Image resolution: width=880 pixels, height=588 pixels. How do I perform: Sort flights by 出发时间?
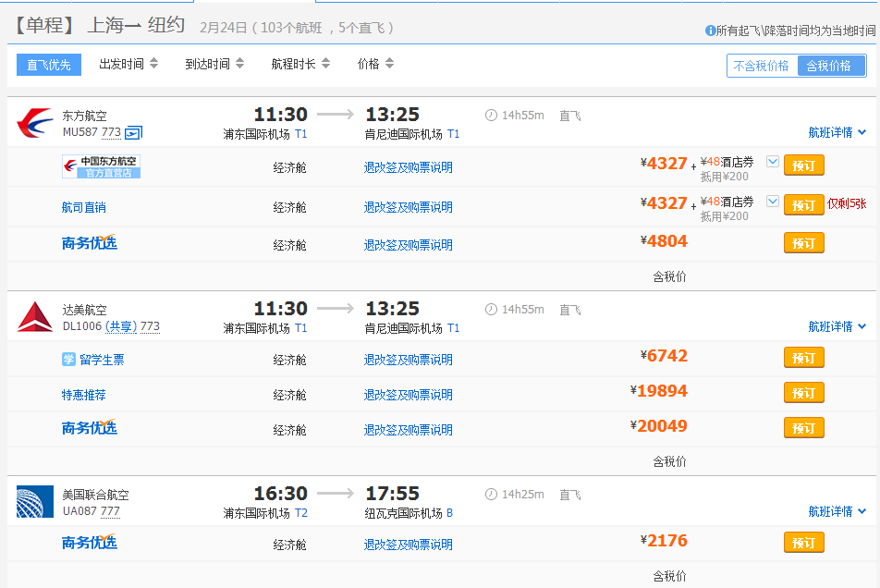pyautogui.click(x=128, y=64)
